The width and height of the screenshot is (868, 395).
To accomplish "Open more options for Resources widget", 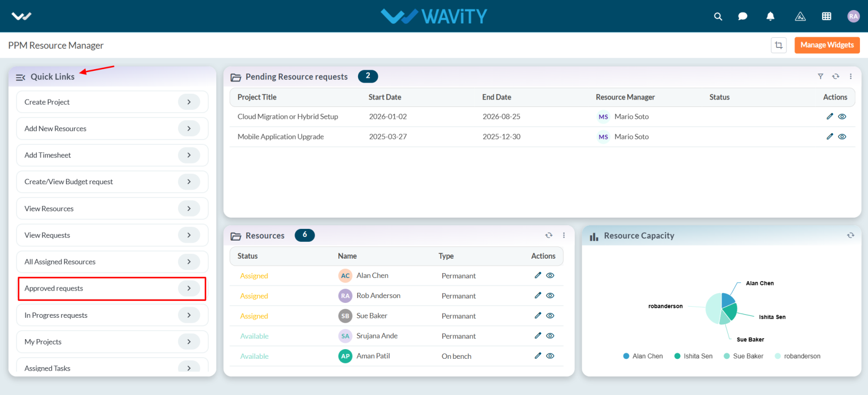I will (564, 235).
